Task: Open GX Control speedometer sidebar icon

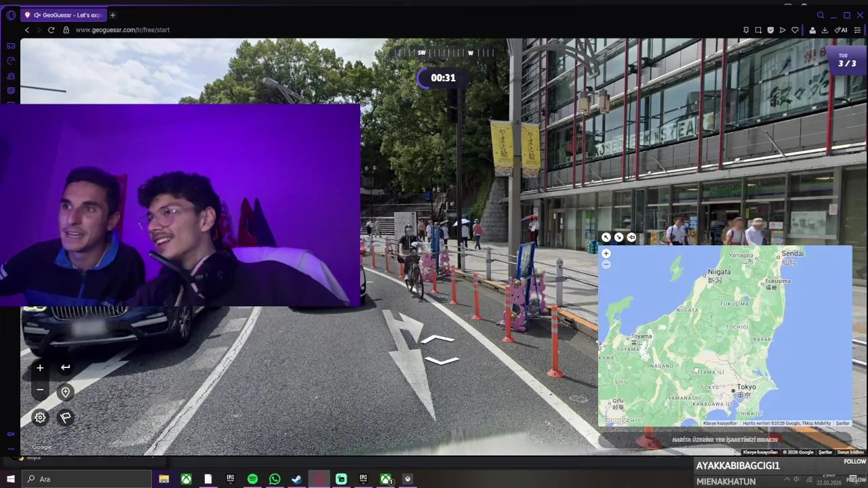Action: [11, 61]
